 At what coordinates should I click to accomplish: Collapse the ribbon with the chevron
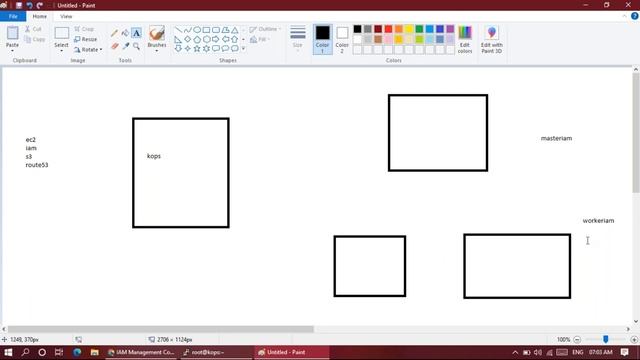624,16
